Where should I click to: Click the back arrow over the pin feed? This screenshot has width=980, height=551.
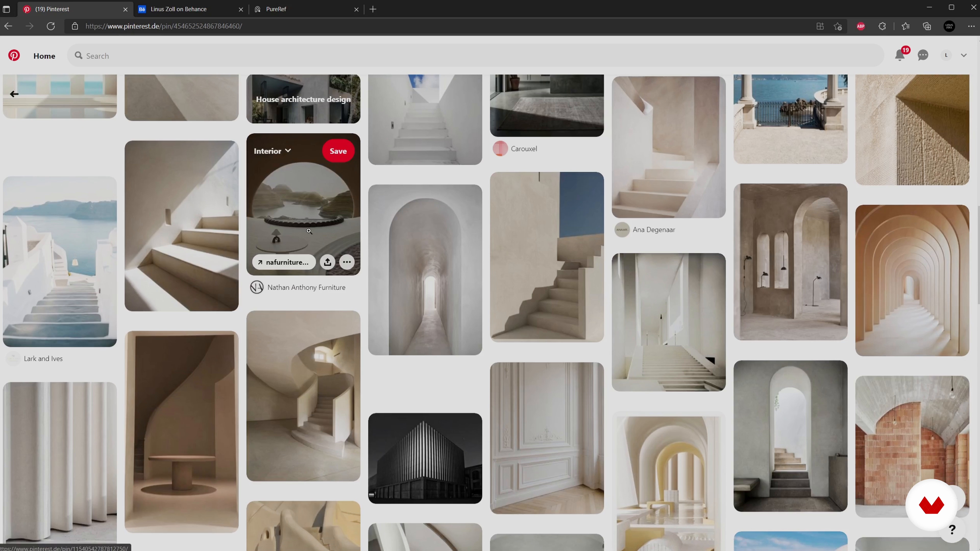pos(14,94)
